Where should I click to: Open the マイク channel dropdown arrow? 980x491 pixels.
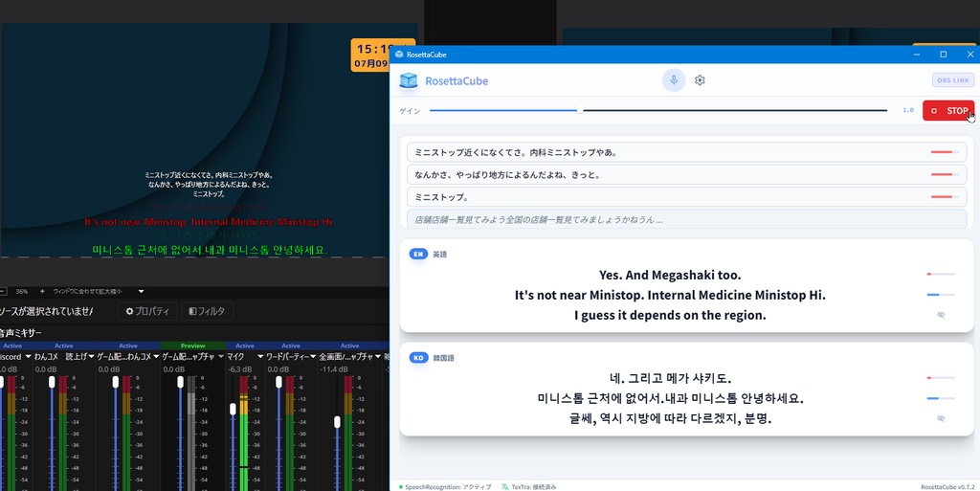click(x=260, y=357)
